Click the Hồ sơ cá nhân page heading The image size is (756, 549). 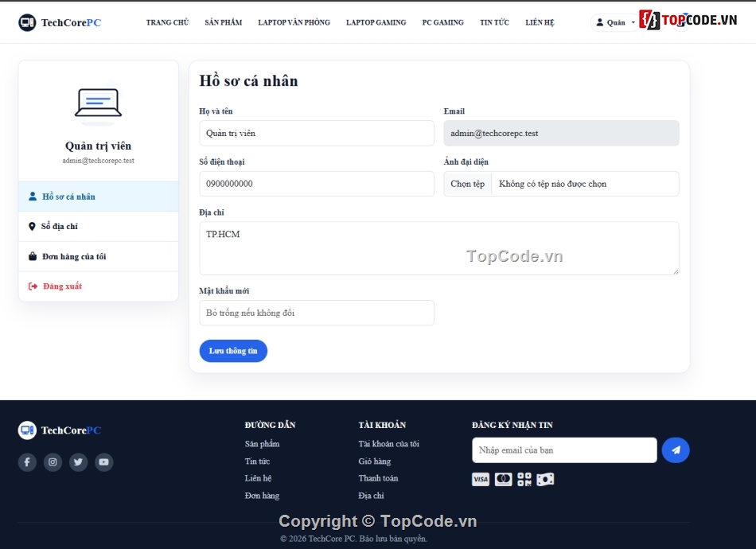click(249, 80)
